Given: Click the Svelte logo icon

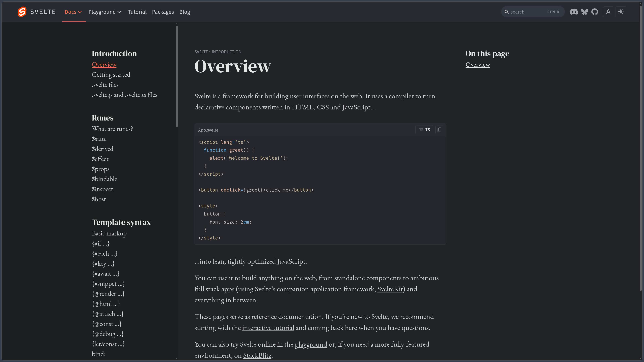Looking at the screenshot, I should click(x=22, y=12).
